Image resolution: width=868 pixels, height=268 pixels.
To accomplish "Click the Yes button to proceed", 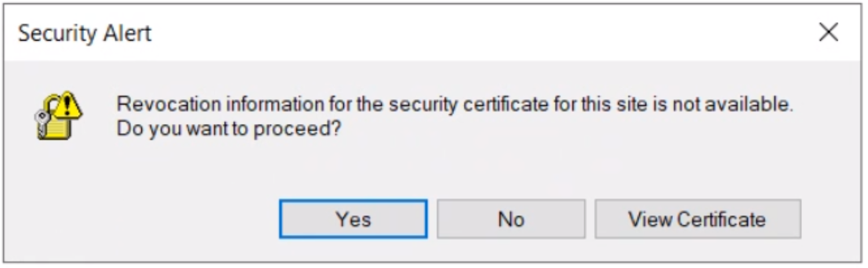I will click(353, 219).
